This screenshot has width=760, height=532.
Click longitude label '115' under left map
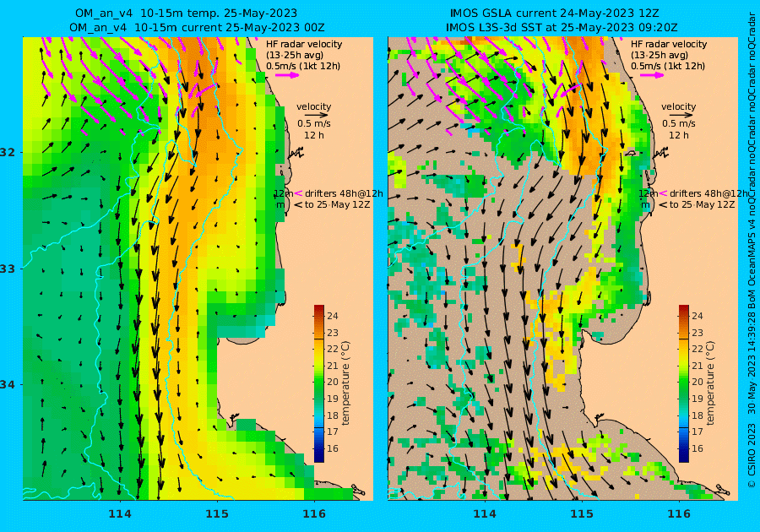217,513
